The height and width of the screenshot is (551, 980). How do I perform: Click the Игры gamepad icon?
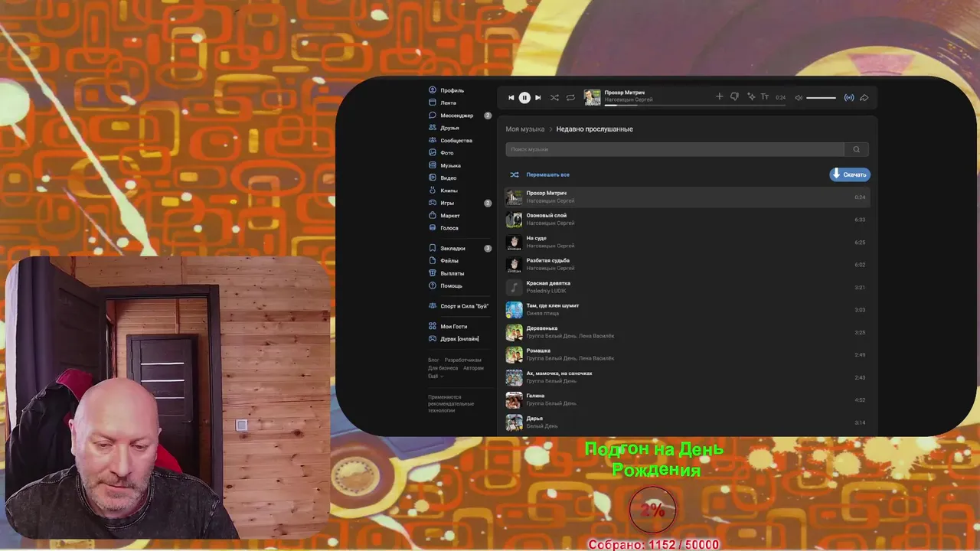433,203
